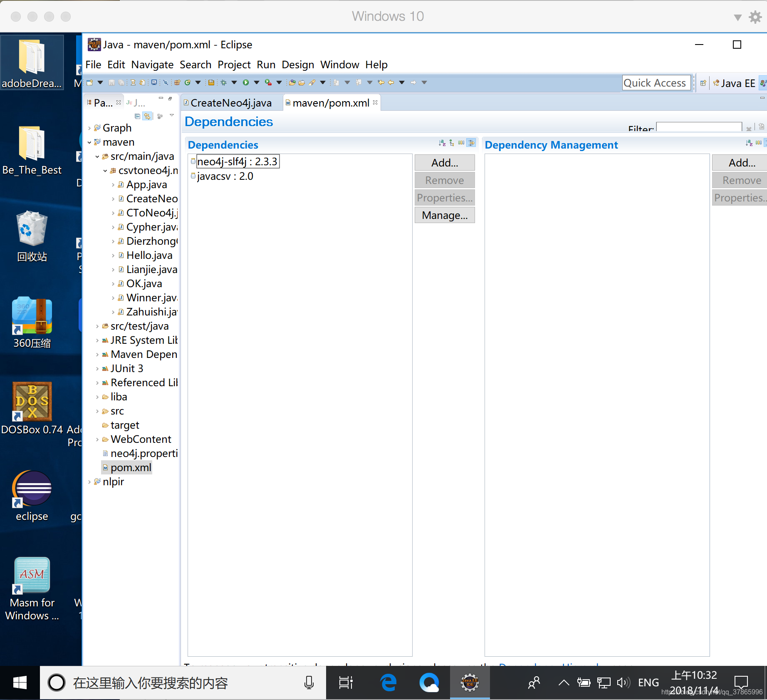
Task: Open the External Tools dropdown arrow
Action: [x=279, y=82]
